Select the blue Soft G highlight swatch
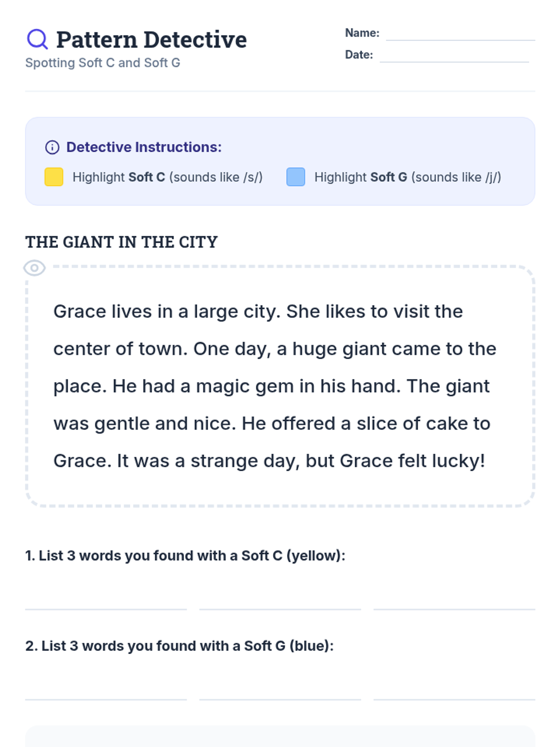 295,177
